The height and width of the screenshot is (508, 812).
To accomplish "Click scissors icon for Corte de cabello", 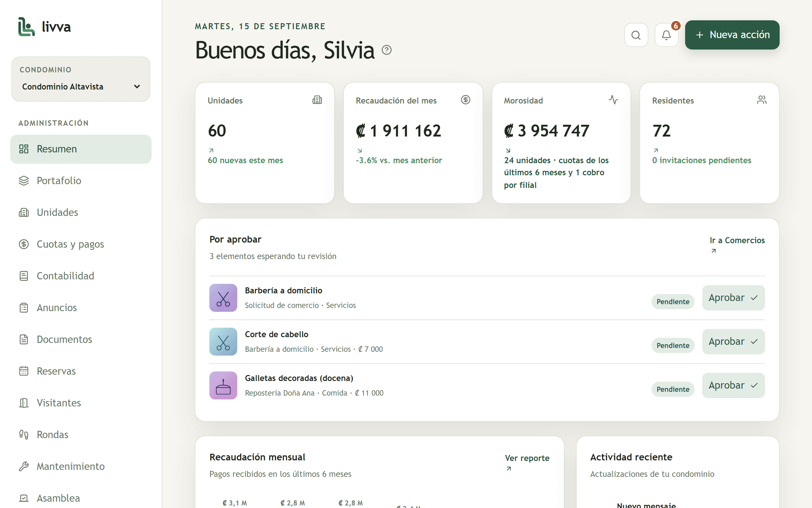I will pyautogui.click(x=223, y=342).
